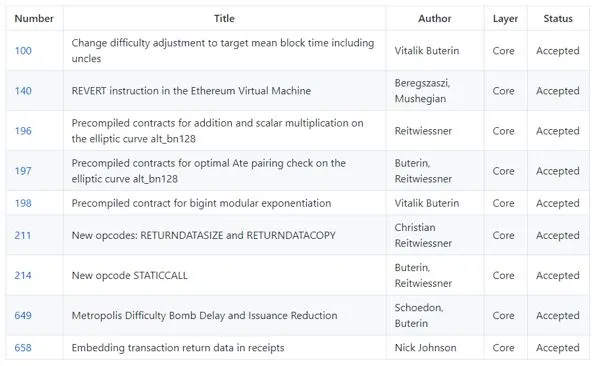
Task: Open EIP number 211 link
Action: pos(23,235)
